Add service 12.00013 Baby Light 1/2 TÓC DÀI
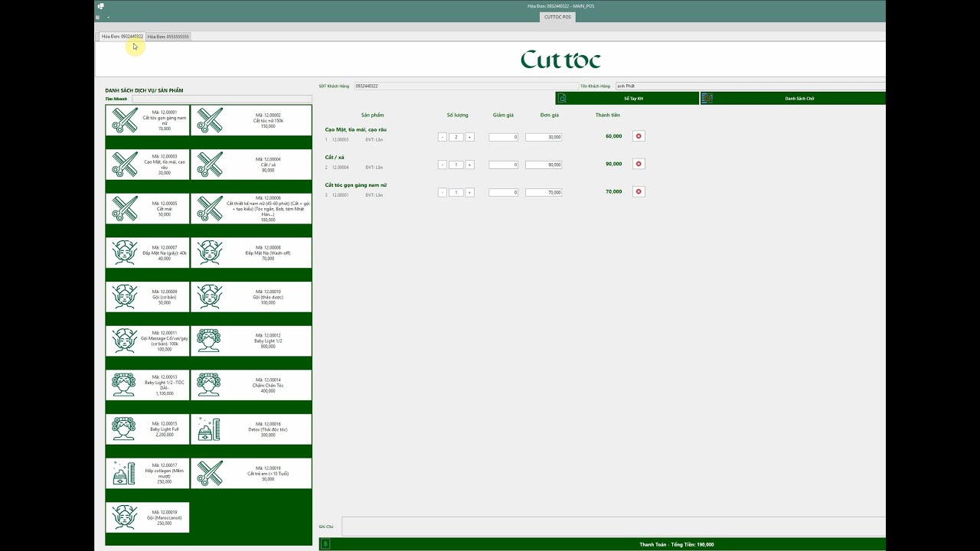Viewport: 980px width, 551px height. point(147,385)
